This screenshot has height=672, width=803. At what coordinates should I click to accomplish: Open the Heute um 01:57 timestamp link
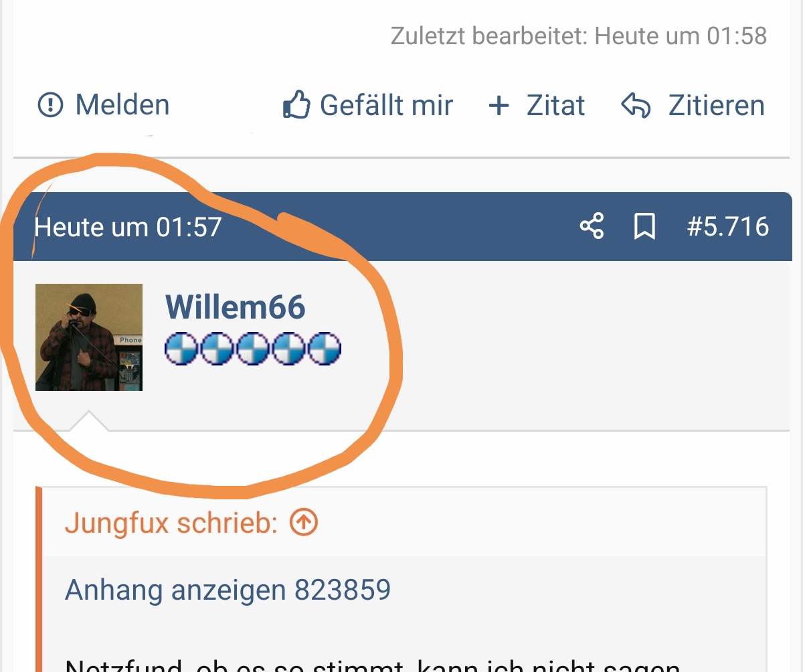(128, 228)
